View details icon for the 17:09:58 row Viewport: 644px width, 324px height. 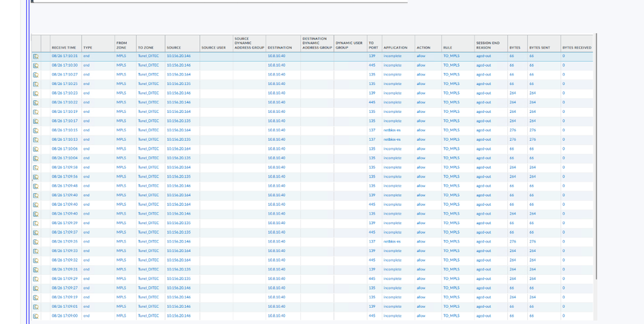click(36, 168)
